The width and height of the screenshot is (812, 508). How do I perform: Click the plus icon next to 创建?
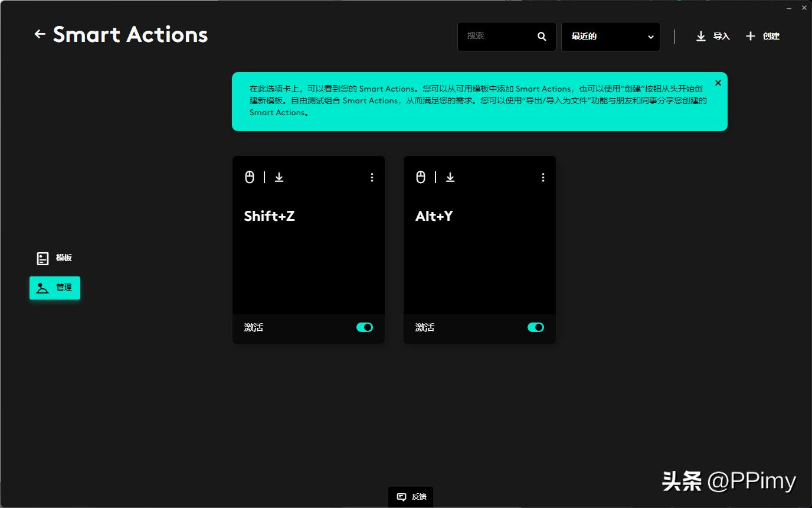click(751, 36)
